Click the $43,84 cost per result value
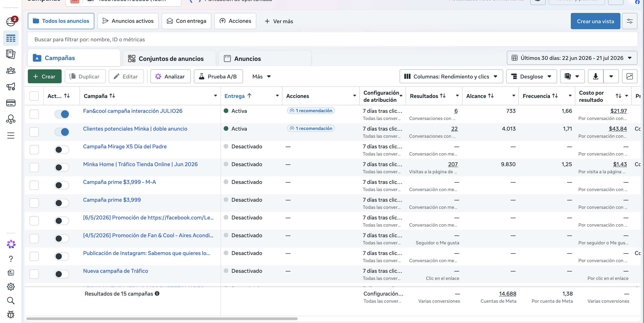Image resolution: width=644 pixels, height=323 pixels. click(x=618, y=129)
